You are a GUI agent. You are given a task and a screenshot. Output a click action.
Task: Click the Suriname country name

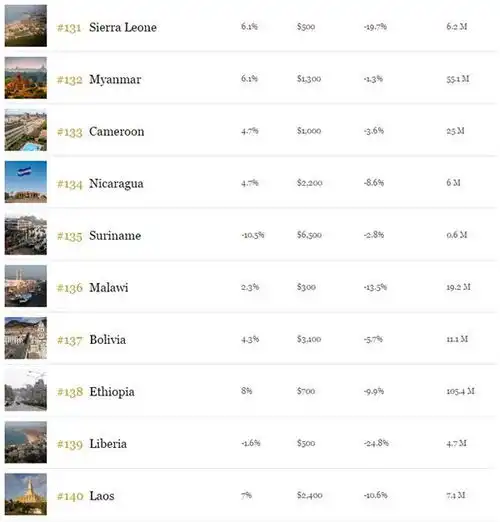pyautogui.click(x=115, y=235)
